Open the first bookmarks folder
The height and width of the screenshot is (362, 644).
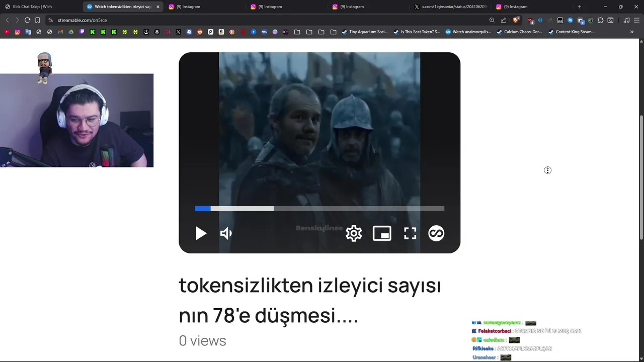coord(297,32)
